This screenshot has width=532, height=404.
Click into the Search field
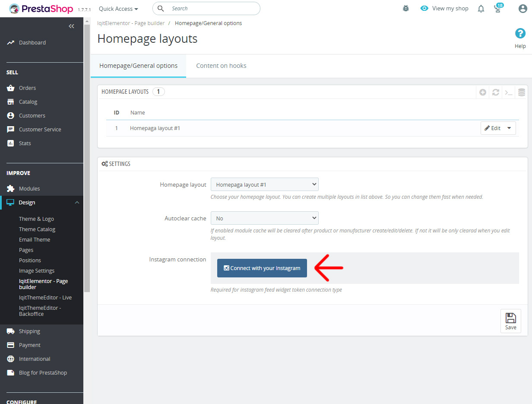(x=206, y=8)
